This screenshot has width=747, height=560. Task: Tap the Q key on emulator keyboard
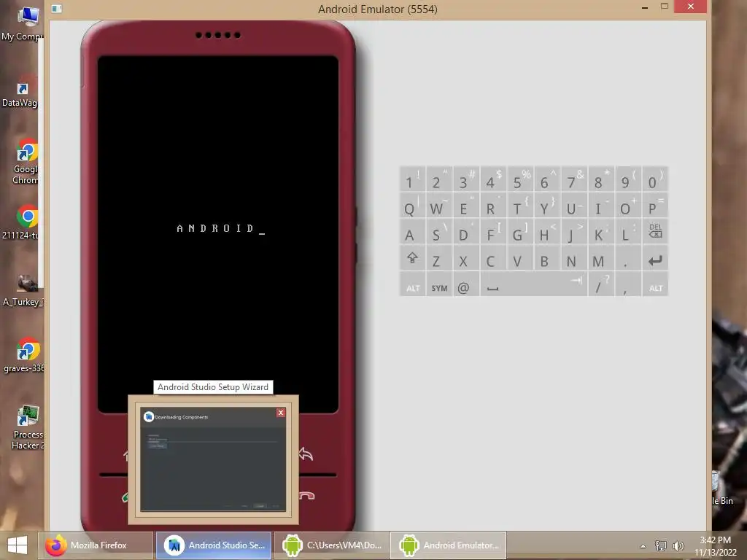coord(412,206)
